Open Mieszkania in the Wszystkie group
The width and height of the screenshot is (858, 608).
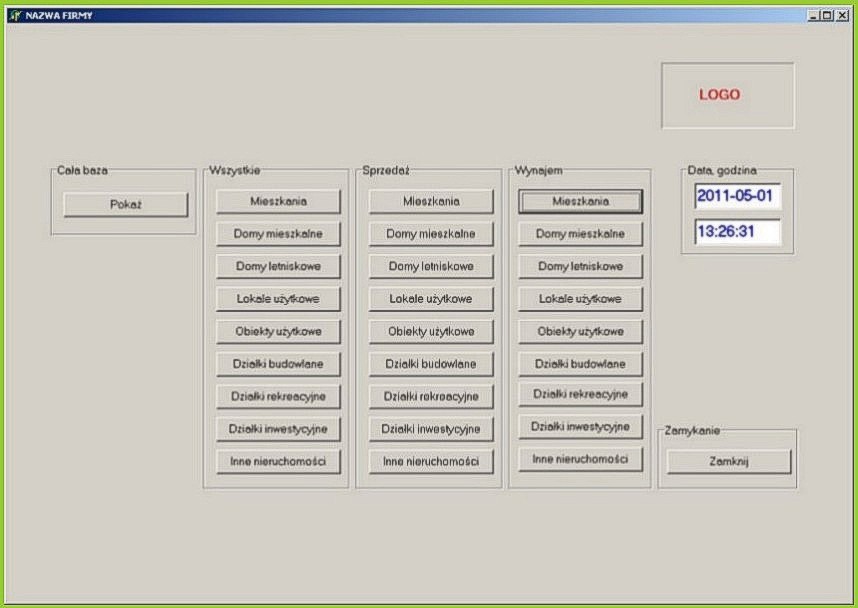pos(278,201)
